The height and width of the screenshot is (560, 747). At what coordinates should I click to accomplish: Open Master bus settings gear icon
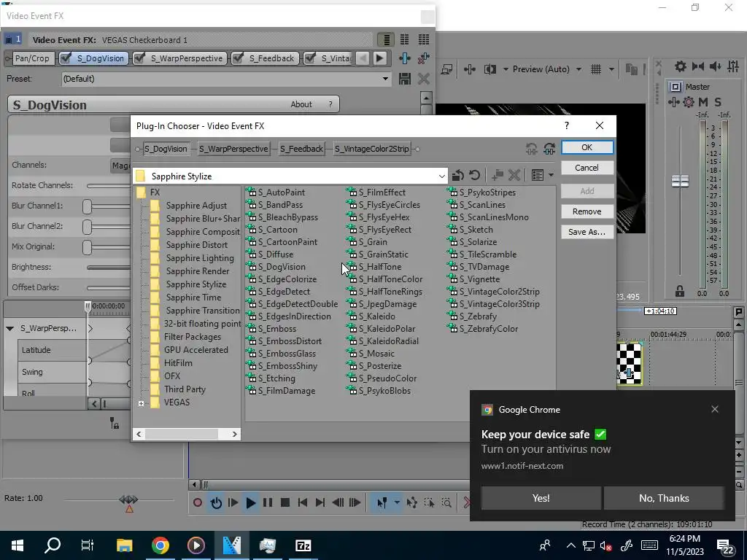(680, 66)
